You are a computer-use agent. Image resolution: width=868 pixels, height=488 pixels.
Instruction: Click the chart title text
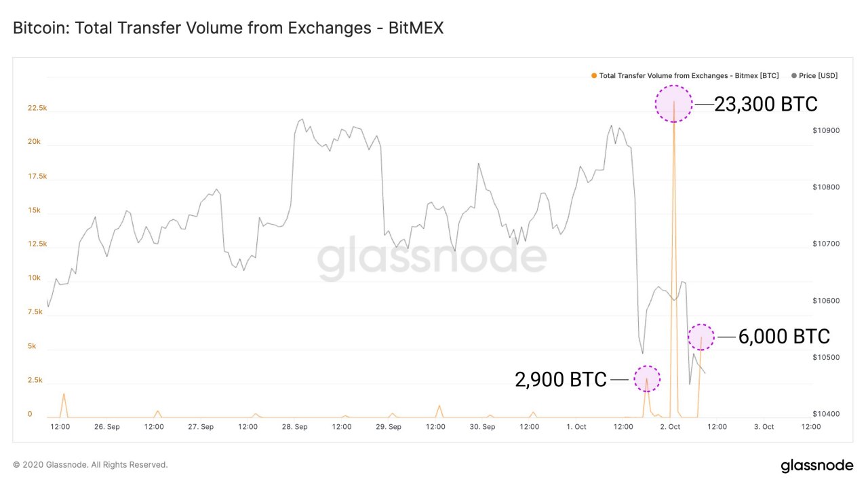pos(229,29)
